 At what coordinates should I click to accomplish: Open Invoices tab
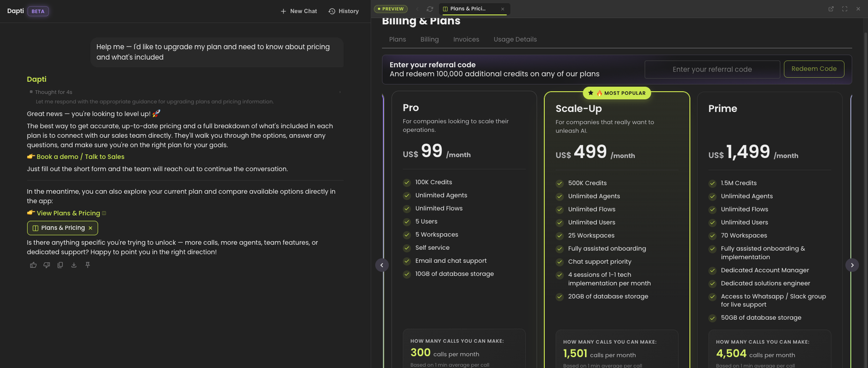[466, 39]
